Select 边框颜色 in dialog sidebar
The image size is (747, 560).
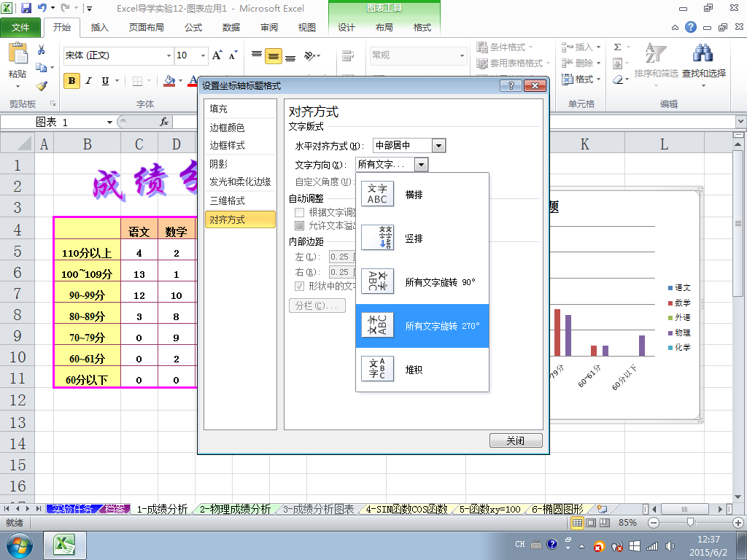click(228, 128)
